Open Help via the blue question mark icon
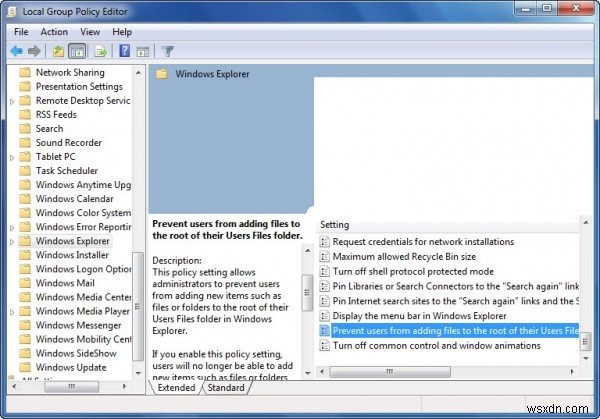 pyautogui.click(x=124, y=51)
